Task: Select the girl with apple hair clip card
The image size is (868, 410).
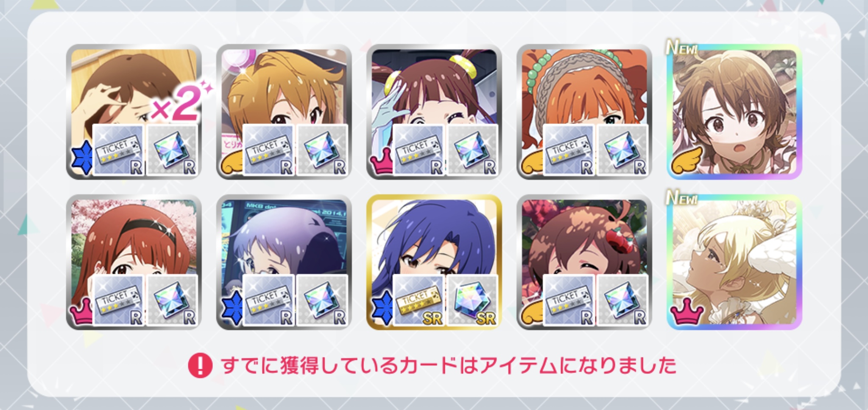Action: click(584, 262)
